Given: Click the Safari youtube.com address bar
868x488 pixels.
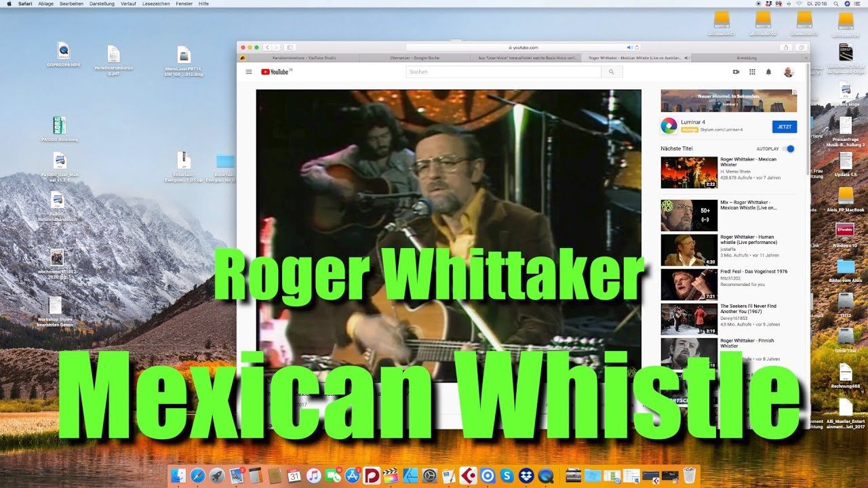Looking at the screenshot, I should 523,47.
